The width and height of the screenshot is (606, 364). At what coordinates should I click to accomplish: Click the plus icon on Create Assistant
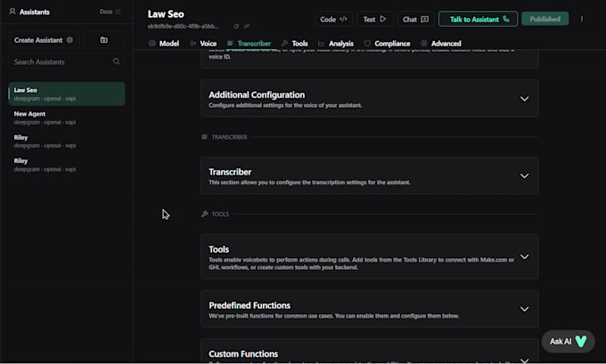[70, 40]
